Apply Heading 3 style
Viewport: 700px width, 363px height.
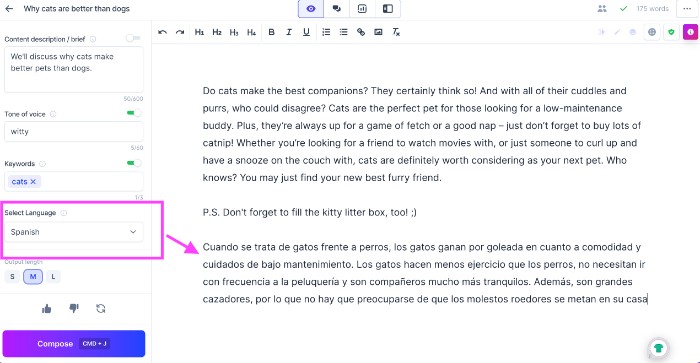coord(234,32)
